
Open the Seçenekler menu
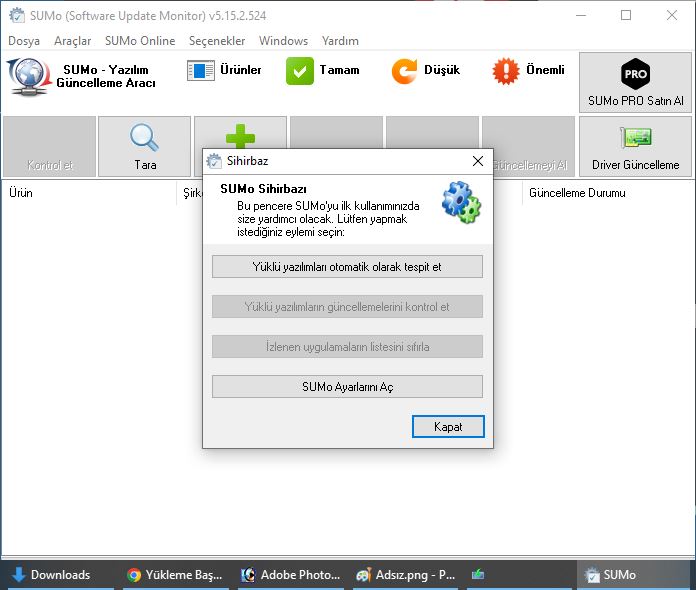click(217, 41)
